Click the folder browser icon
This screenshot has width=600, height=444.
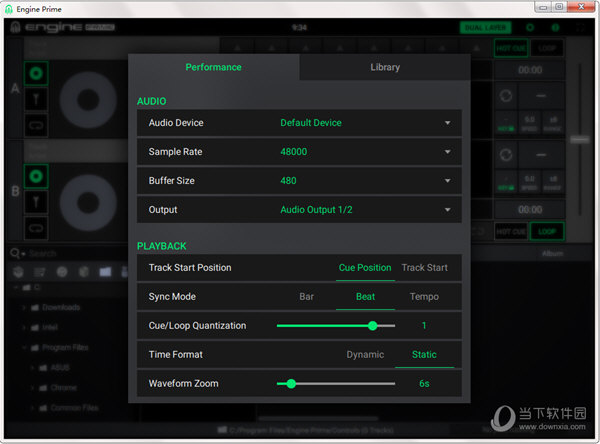pyautogui.click(x=105, y=272)
